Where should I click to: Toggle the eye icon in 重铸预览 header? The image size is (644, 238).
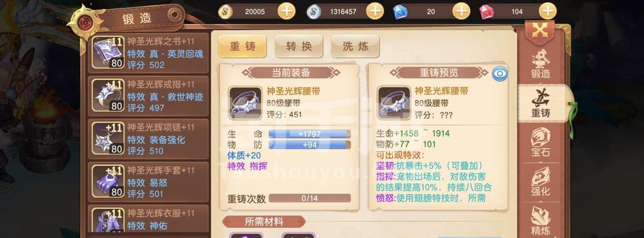coord(500,74)
